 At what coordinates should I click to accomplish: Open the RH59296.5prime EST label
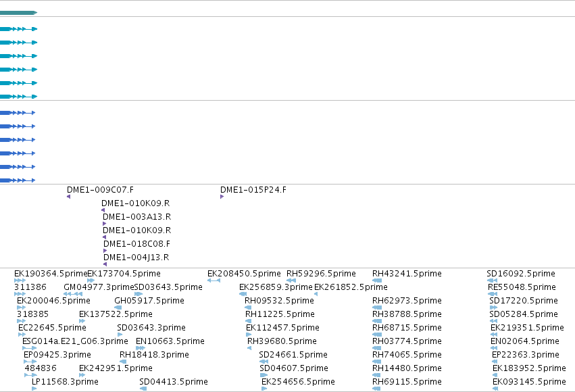coord(321,274)
